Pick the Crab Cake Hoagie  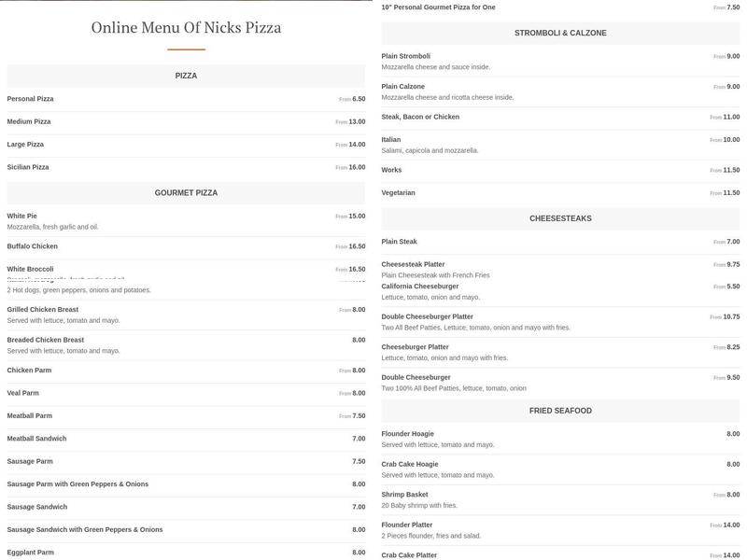tap(410, 464)
